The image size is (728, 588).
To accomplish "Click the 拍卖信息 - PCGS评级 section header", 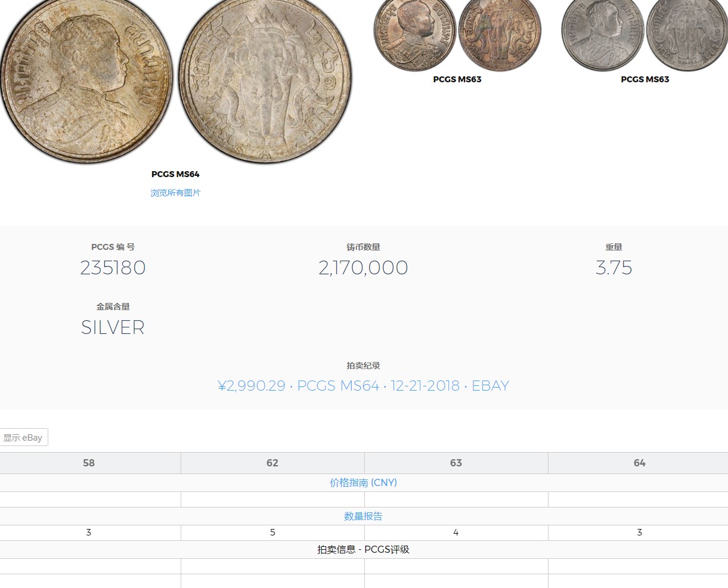I will pos(364,549).
